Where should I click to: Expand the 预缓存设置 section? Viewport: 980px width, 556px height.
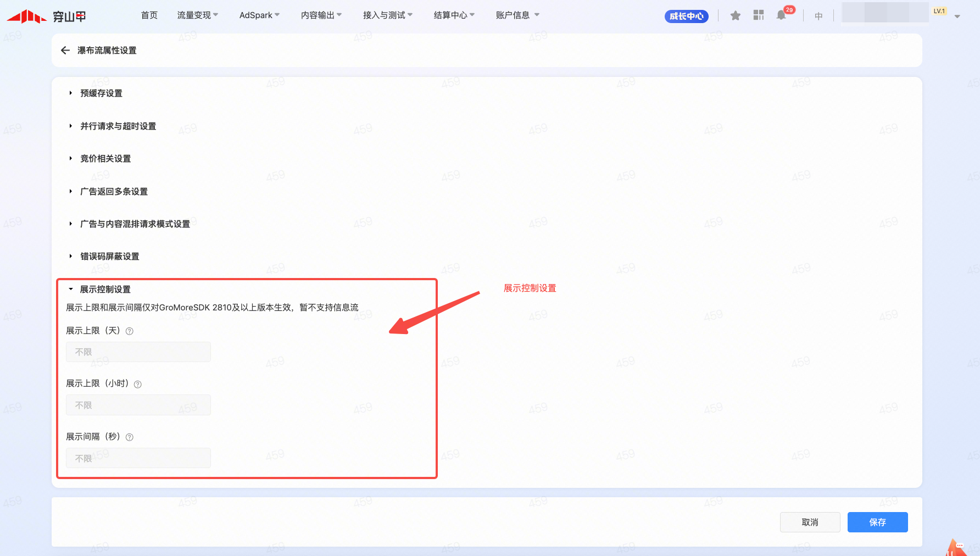(102, 93)
